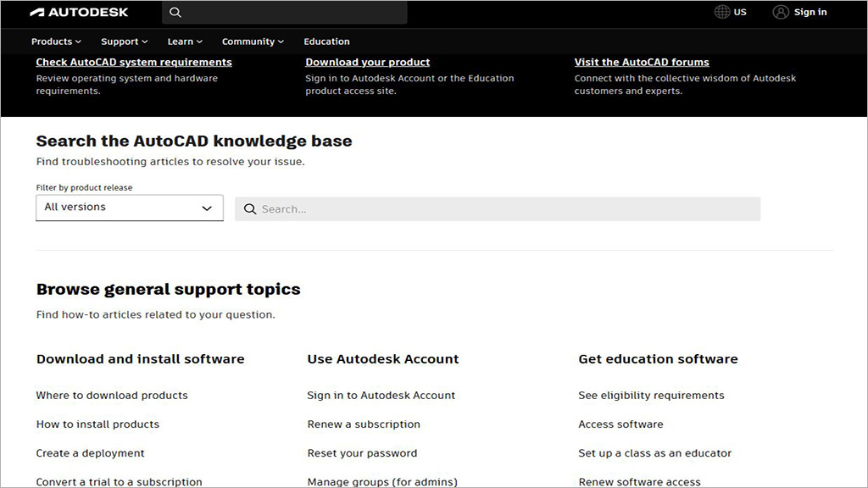Screen dimensions: 868x488
Task: Select the Reset your password link
Action: (x=362, y=453)
